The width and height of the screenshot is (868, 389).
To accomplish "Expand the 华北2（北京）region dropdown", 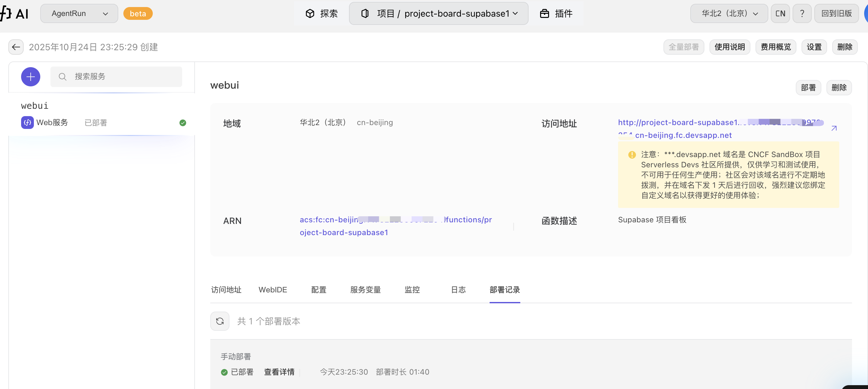I will [x=729, y=13].
